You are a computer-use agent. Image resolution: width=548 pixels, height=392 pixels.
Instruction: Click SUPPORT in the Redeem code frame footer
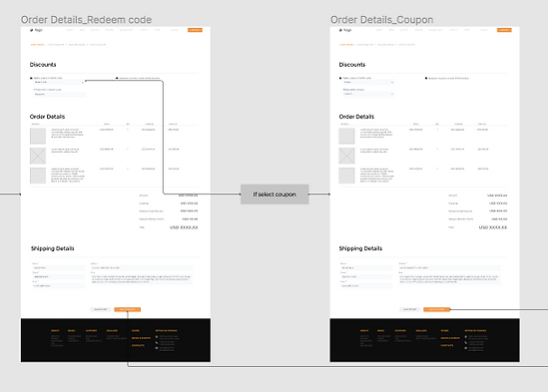coord(91,330)
